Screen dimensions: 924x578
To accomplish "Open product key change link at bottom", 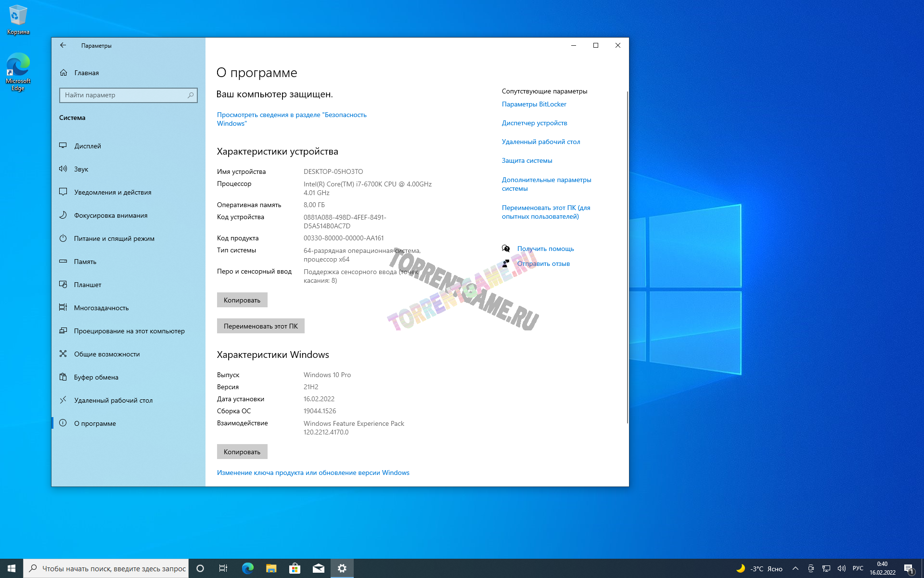I will click(x=313, y=473).
